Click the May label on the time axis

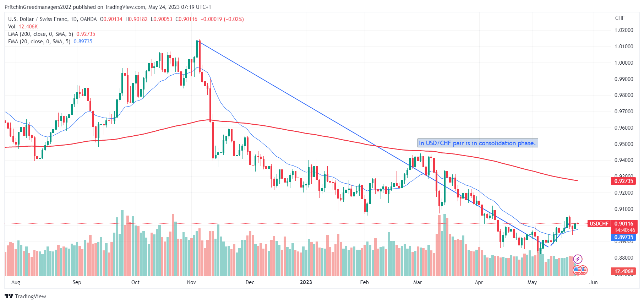click(532, 282)
